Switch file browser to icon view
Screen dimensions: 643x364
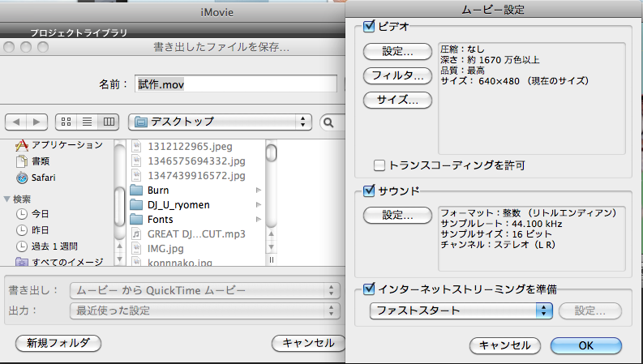point(67,122)
